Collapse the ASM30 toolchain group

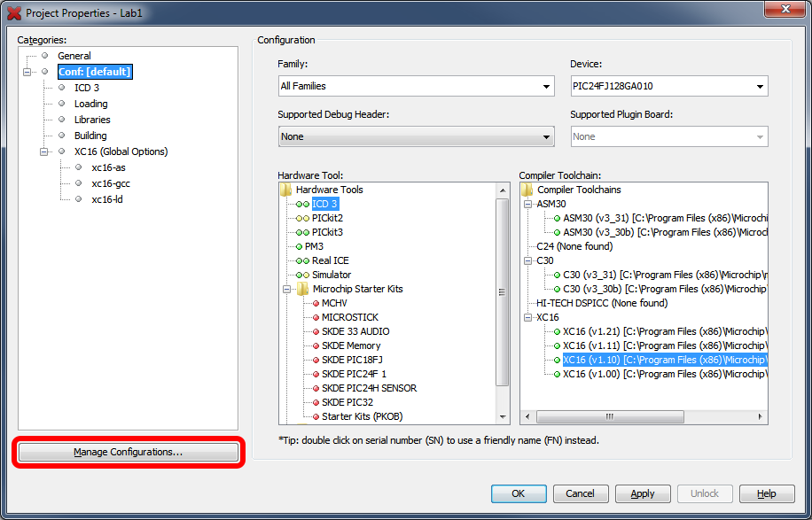coord(528,204)
